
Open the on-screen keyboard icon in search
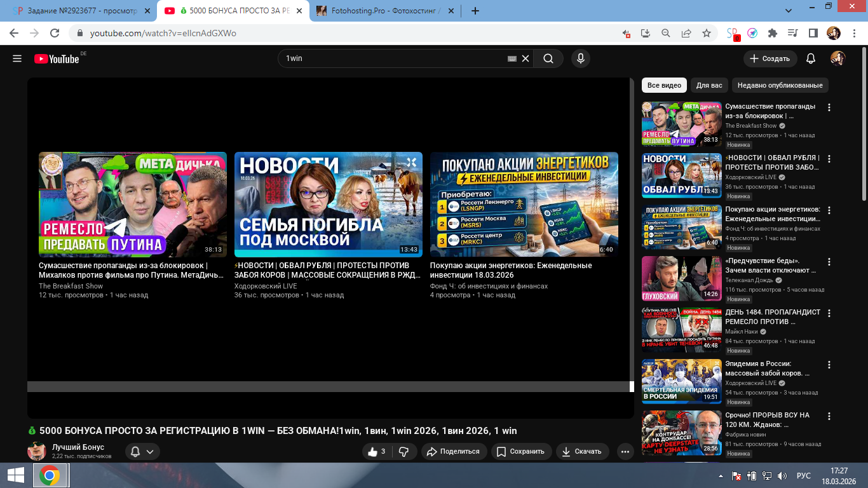click(512, 58)
